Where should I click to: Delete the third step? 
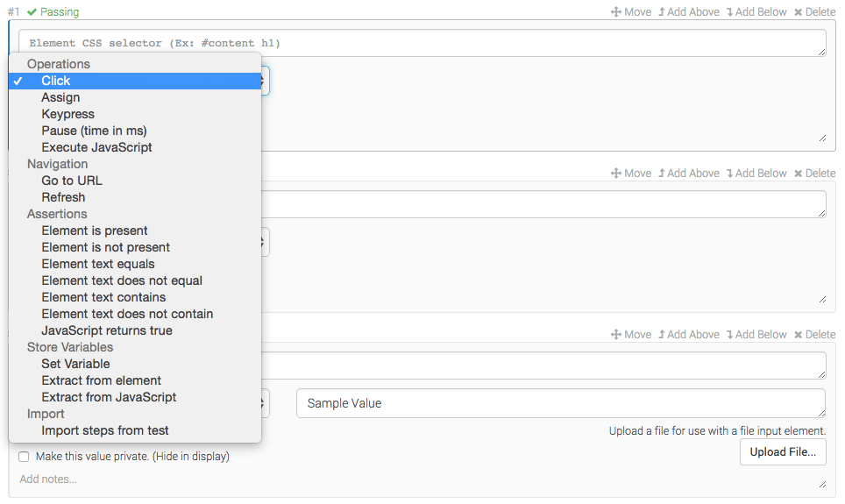tap(799, 335)
